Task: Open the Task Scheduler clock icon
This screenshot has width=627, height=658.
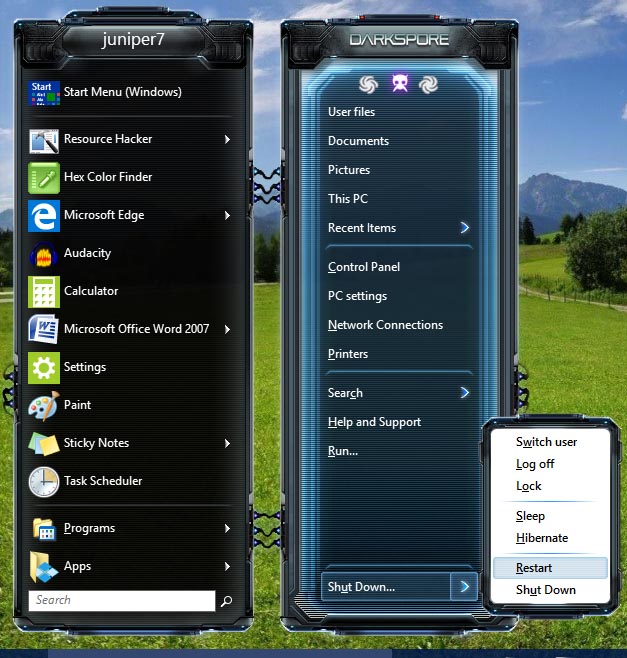Action: point(44,481)
